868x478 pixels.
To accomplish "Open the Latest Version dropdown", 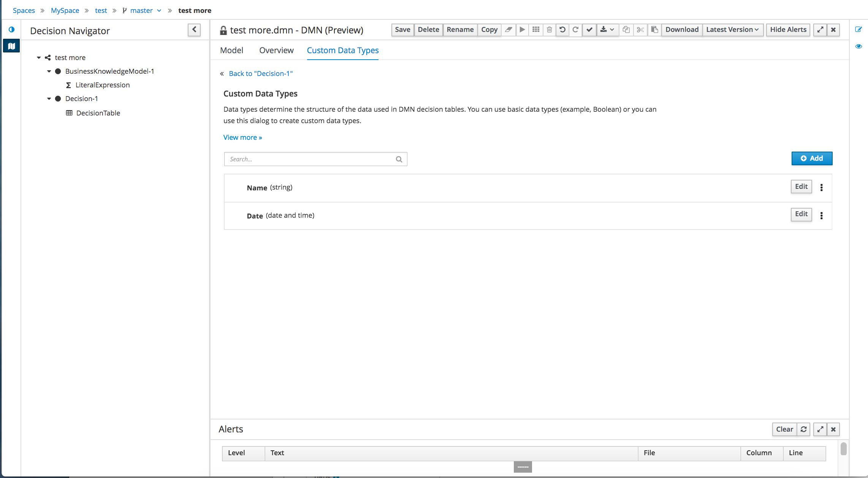I will (732, 30).
